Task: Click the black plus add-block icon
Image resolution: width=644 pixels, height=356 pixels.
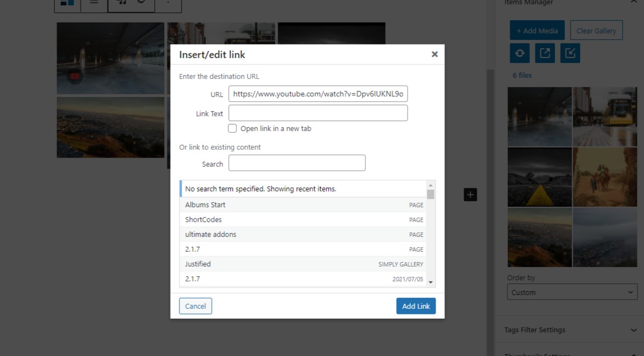Action: point(470,195)
